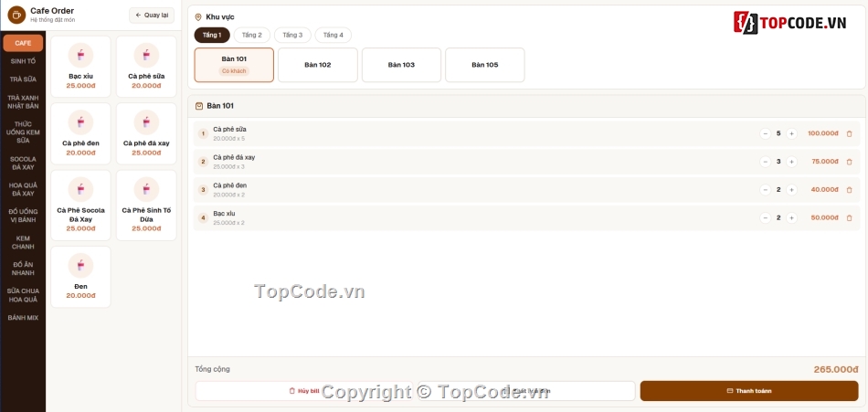Decrease Cà phê đá xay quantity with minus

(765, 162)
